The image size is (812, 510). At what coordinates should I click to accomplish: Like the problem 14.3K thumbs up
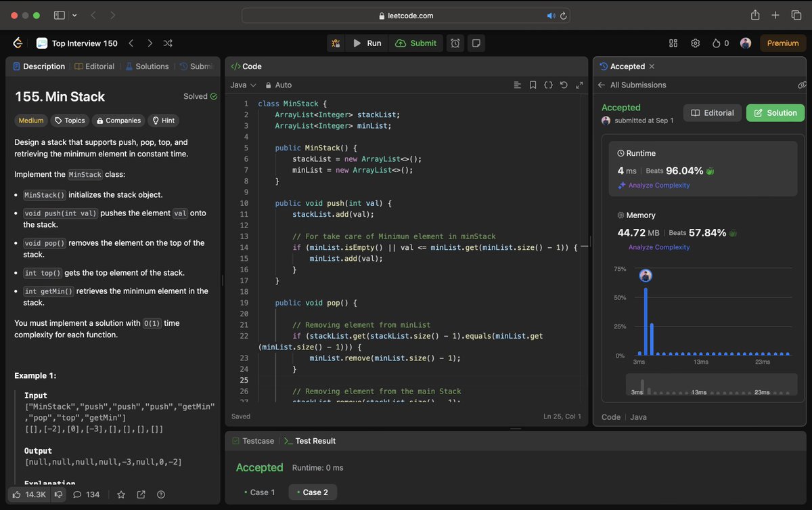(29, 494)
